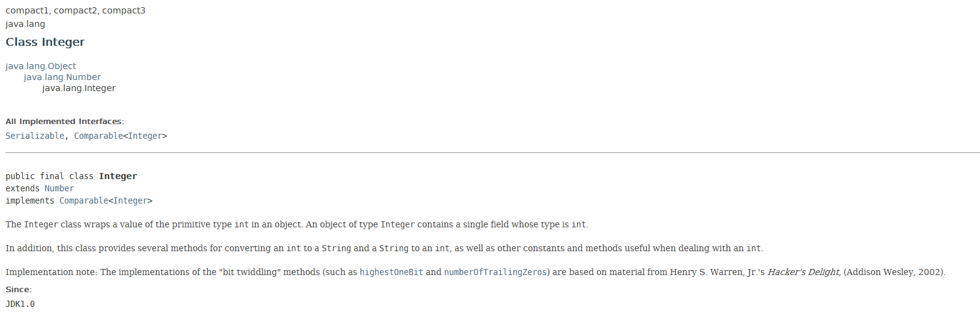Click java.lang.Integer in the inheritance tree
Image resolution: width=980 pixels, height=316 pixels.
79,88
